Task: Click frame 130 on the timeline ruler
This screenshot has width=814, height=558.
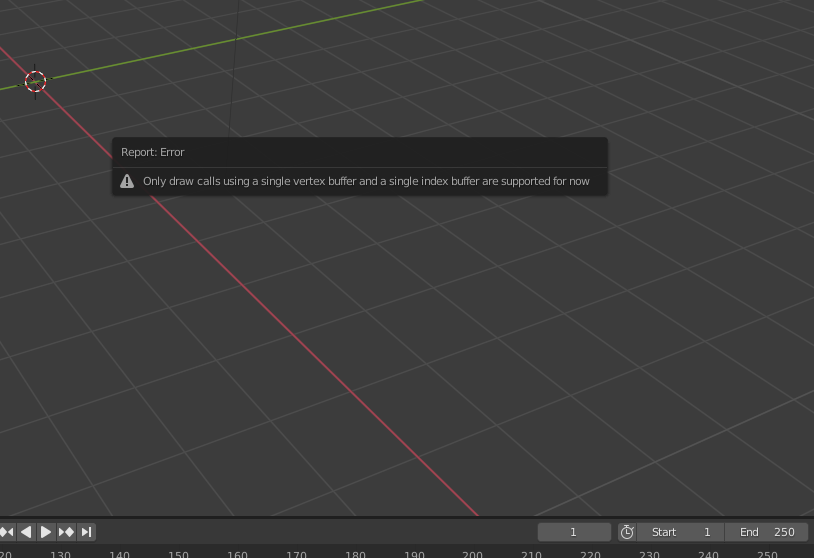Action: coord(60,554)
